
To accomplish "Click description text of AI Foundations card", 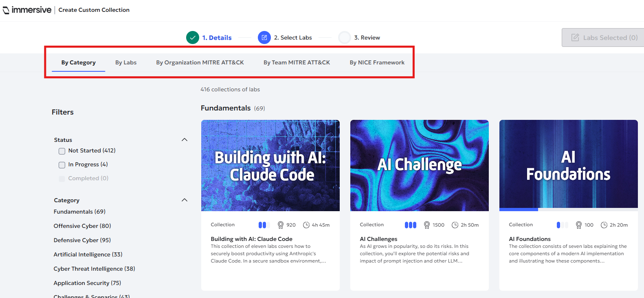I will 568,254.
